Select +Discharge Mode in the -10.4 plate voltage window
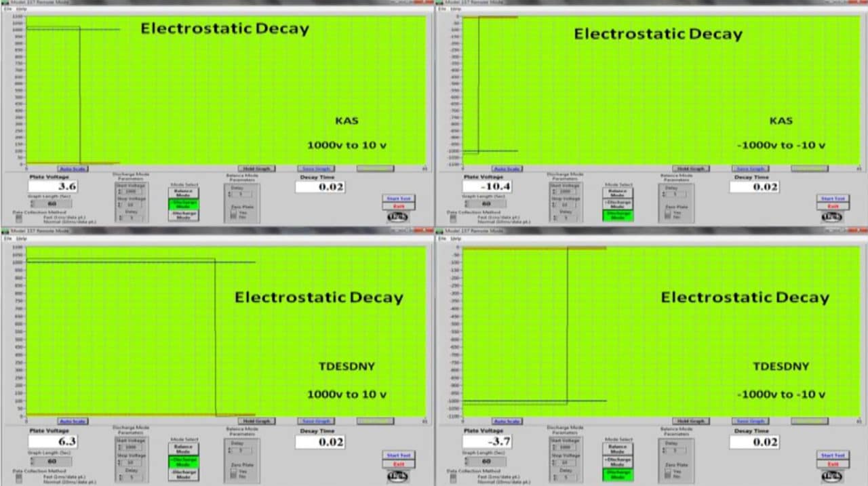Image resolution: width=868 pixels, height=486 pixels. [x=618, y=204]
